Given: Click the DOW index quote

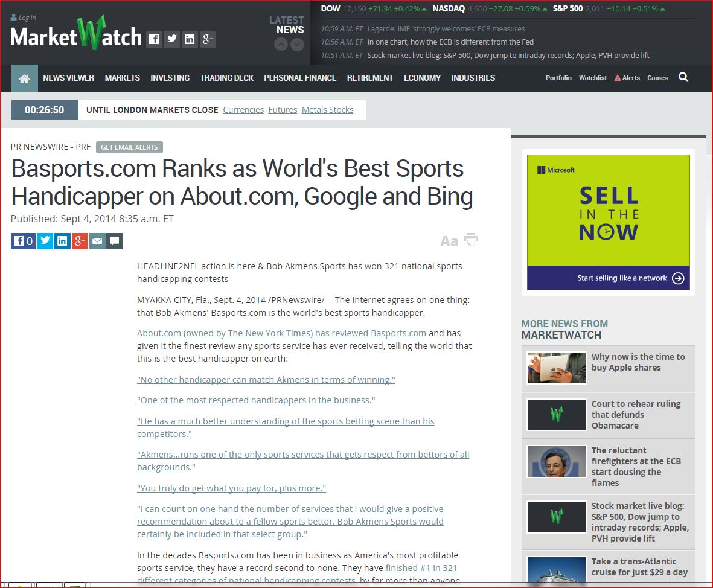Looking at the screenshot, I should 374,8.
